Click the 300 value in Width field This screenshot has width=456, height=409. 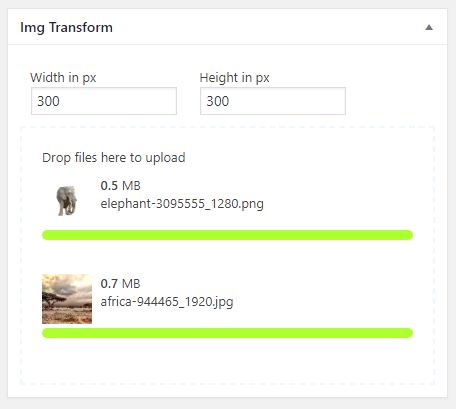[x=48, y=101]
